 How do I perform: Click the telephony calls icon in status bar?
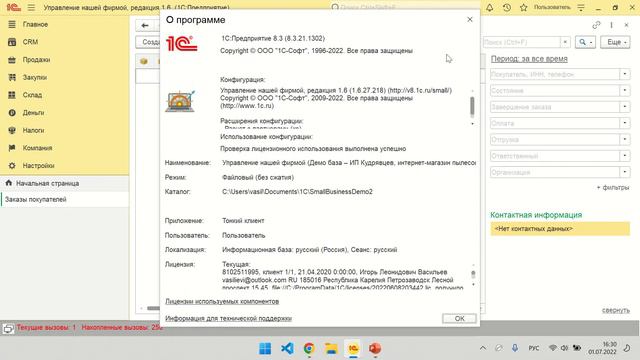[8, 328]
